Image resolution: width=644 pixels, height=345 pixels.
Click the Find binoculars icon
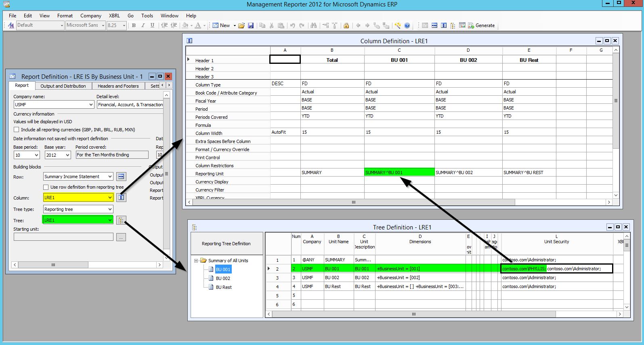point(313,25)
